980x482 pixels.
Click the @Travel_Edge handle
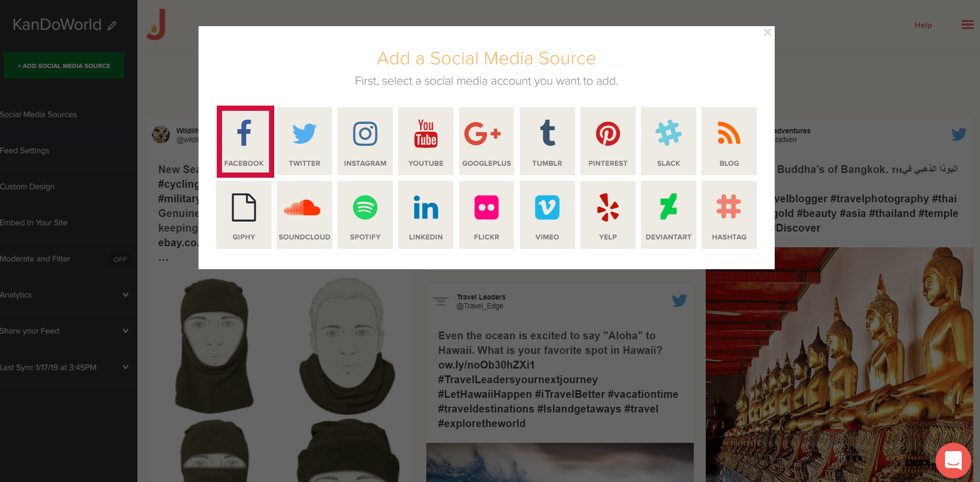[x=480, y=306]
